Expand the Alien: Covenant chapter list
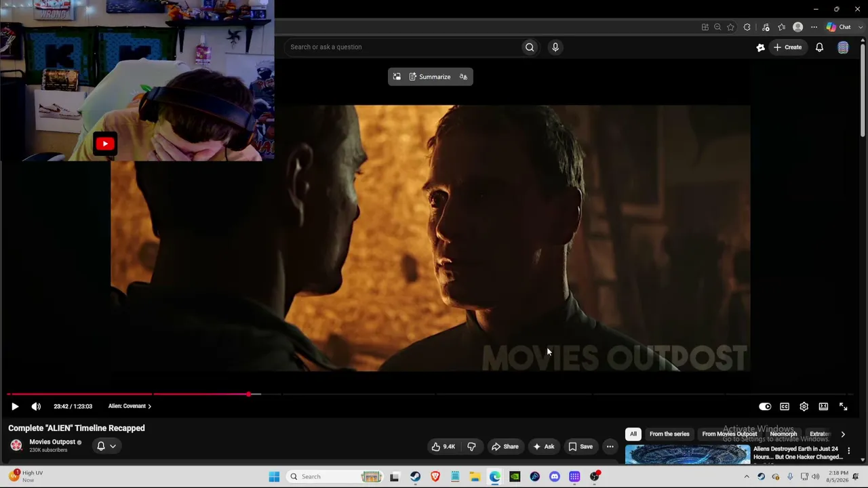The height and width of the screenshot is (488, 868). (130, 406)
